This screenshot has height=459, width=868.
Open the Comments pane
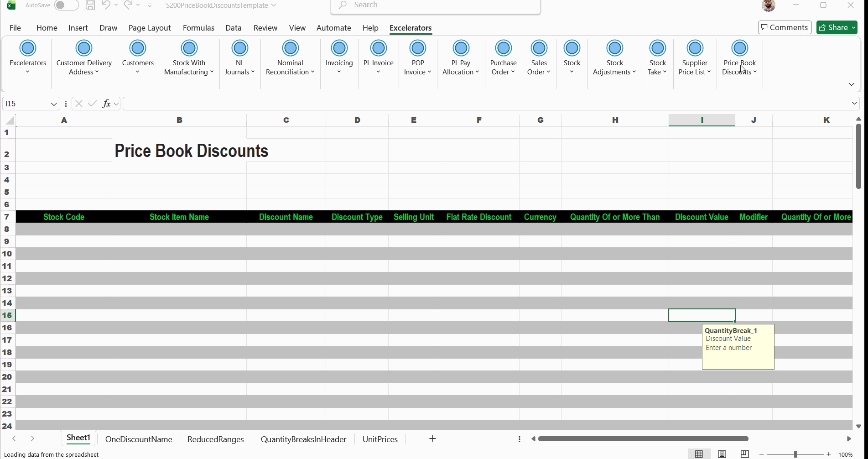tap(785, 27)
